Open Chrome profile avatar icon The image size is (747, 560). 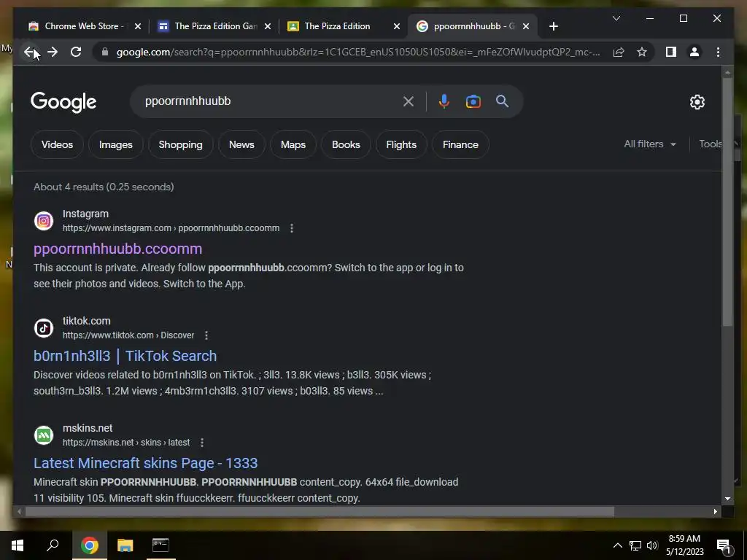pyautogui.click(x=694, y=52)
